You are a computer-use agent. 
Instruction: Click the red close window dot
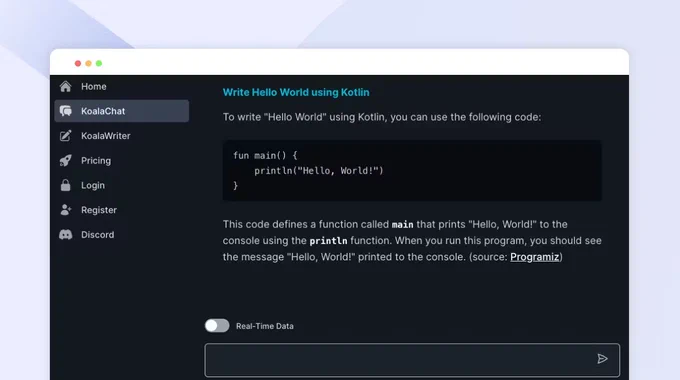point(78,63)
